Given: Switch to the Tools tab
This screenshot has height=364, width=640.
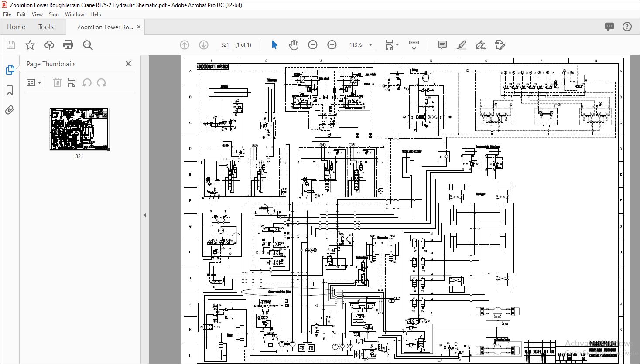Looking at the screenshot, I should [46, 27].
